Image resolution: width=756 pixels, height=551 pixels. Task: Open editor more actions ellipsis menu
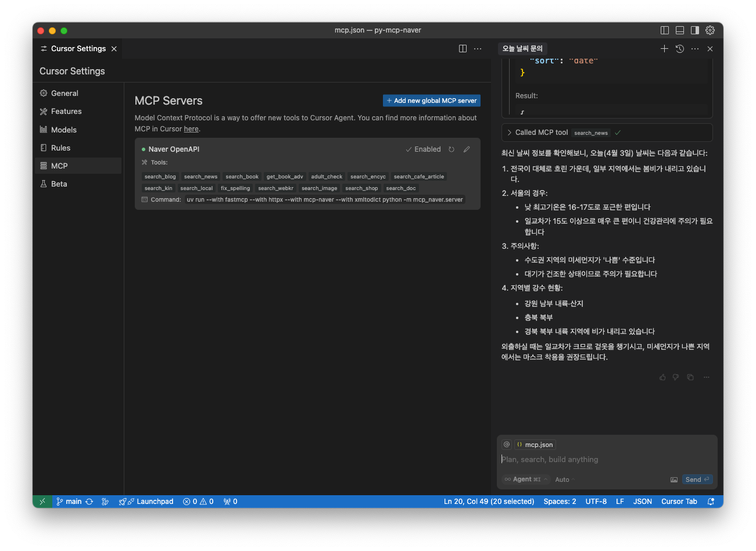[x=478, y=49]
